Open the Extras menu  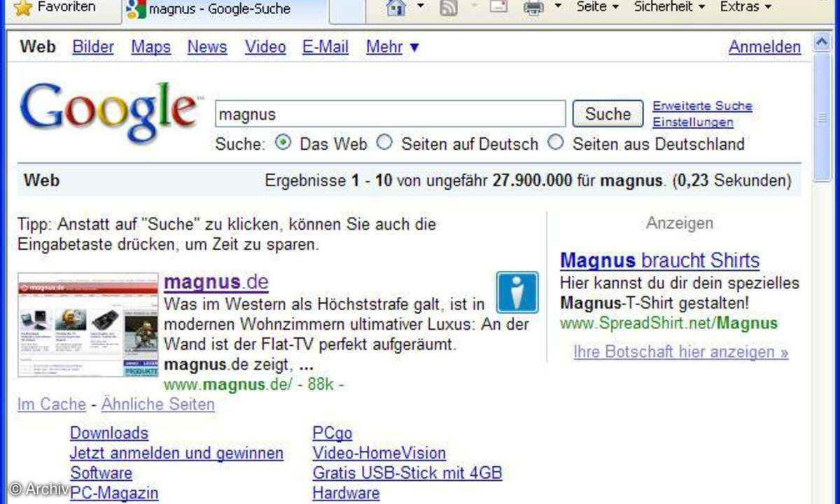[746, 7]
